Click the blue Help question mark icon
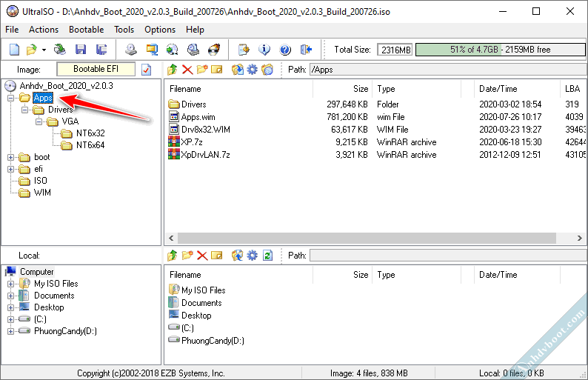Viewport: 588px width, 380px height. coord(285,50)
